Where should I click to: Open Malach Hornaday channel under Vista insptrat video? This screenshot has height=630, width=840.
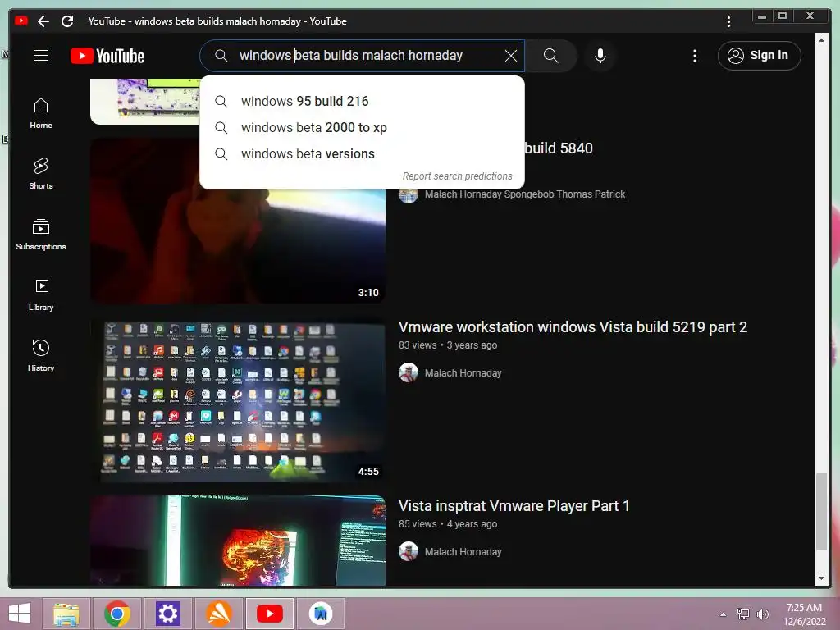[x=463, y=552]
